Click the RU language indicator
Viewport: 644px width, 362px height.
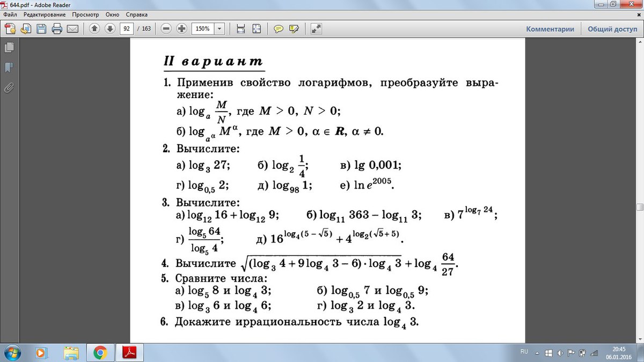click(x=523, y=352)
